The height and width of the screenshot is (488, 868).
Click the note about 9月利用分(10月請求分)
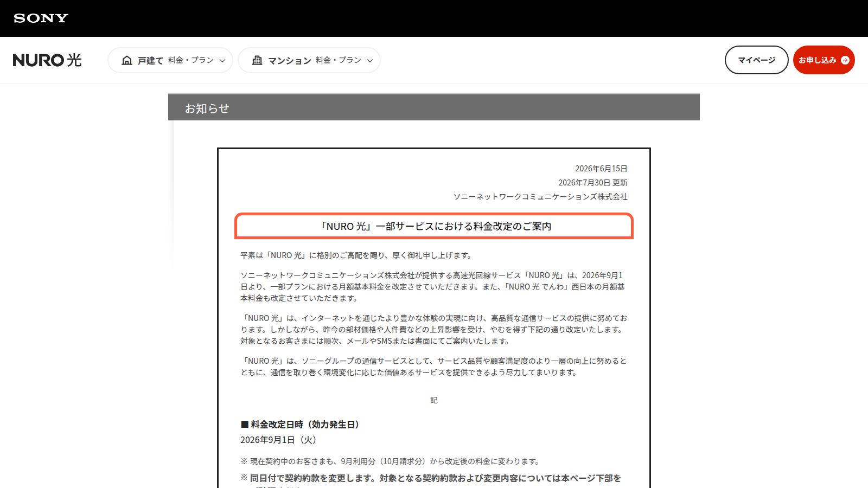tap(391, 461)
